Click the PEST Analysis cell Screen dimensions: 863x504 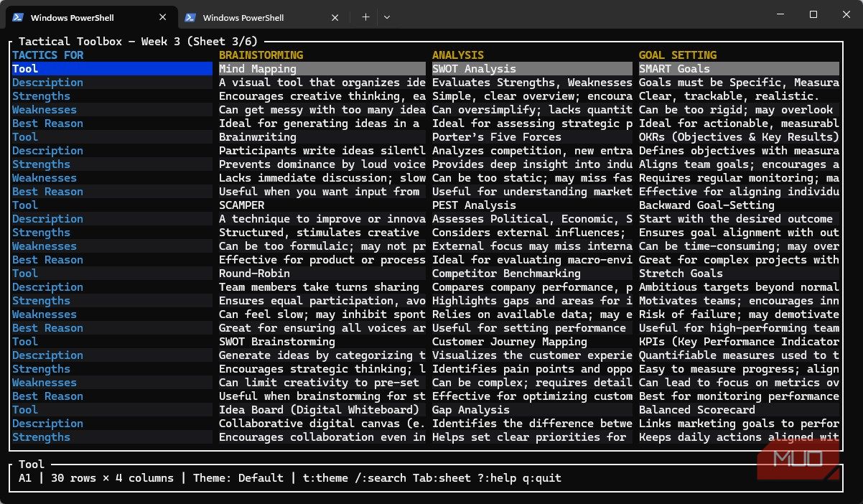click(x=532, y=205)
